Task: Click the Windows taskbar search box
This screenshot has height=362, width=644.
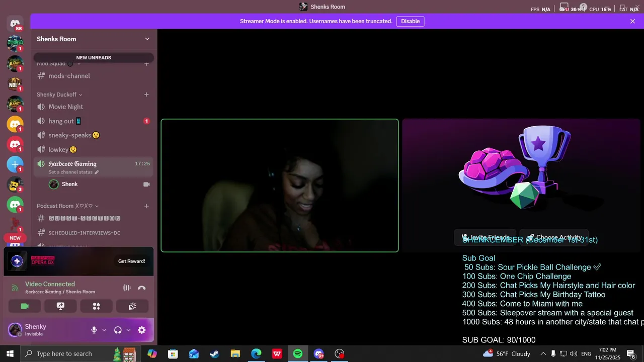Action: point(80,353)
